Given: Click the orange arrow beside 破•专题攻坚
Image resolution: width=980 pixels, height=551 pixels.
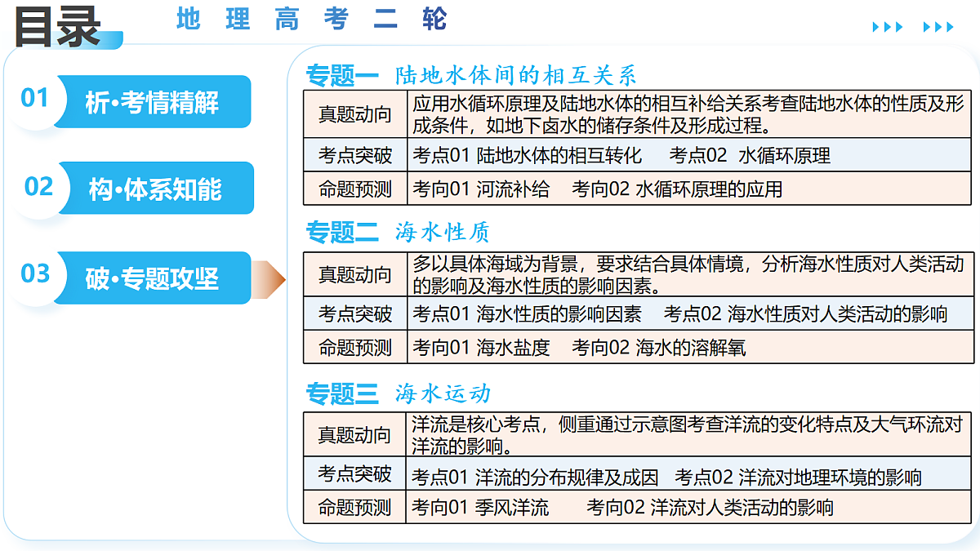Looking at the screenshot, I should click(x=269, y=280).
